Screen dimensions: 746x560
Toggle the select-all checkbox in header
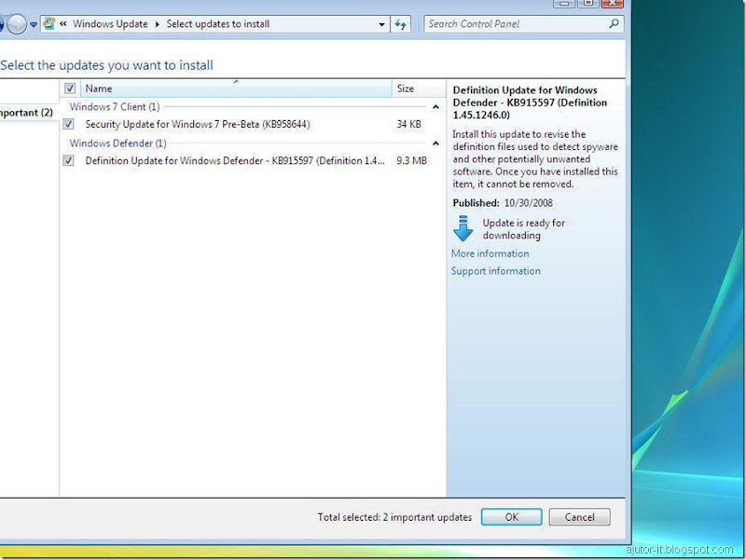70,89
